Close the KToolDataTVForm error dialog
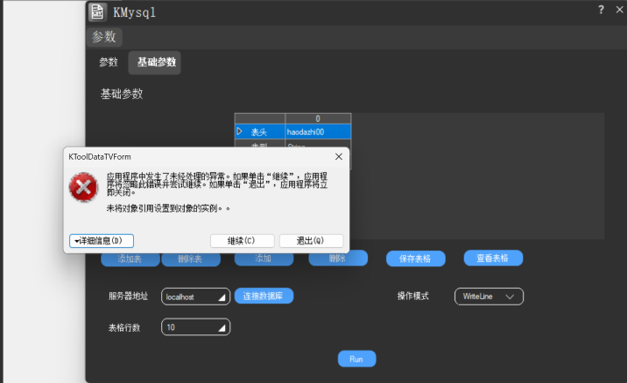Screen dimensions: 627x383 [339, 157]
